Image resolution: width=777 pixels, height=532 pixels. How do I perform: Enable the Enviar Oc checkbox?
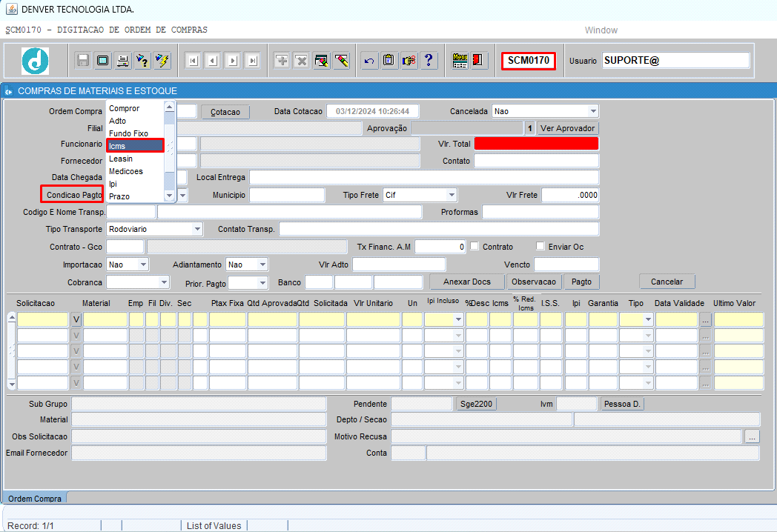click(x=540, y=246)
